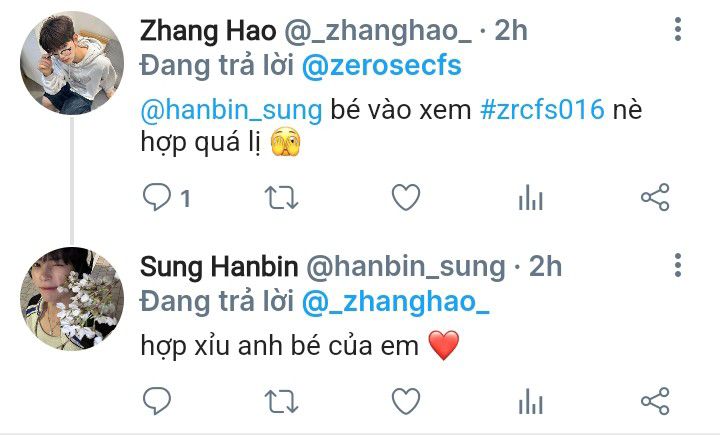Share Zhang Hao's tweet

655,197
